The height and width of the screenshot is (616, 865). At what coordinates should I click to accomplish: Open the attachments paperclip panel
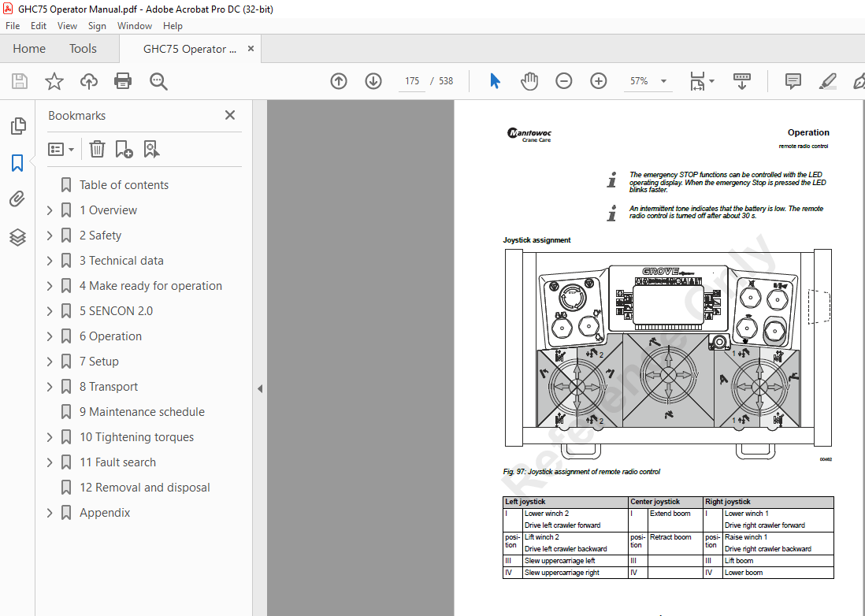click(17, 199)
